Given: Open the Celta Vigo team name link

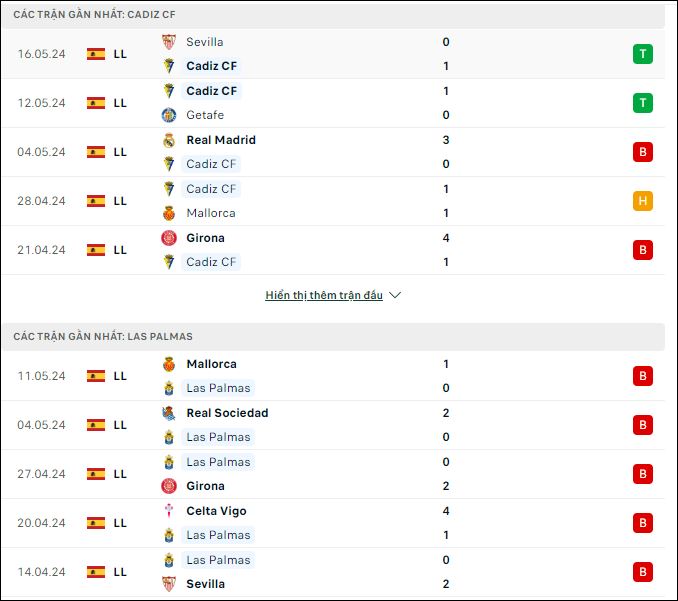Looking at the screenshot, I should click(216, 511).
